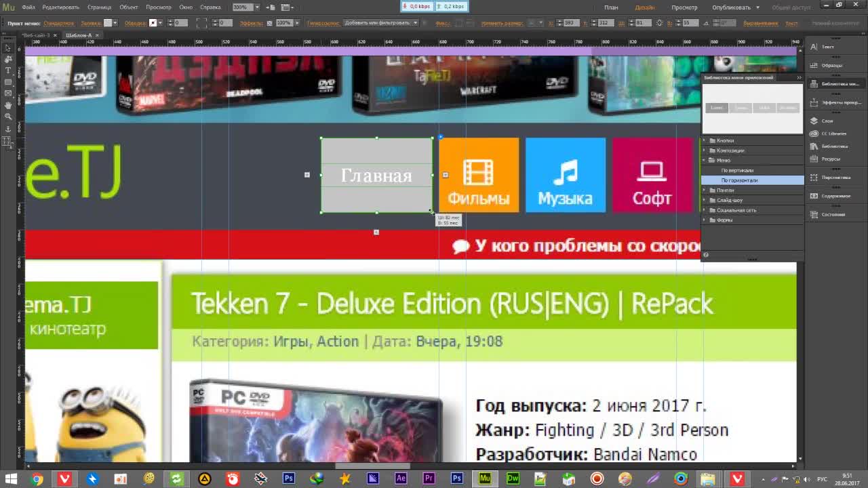868x488 pixels.
Task: Click the Опубликовать button
Action: point(731,7)
